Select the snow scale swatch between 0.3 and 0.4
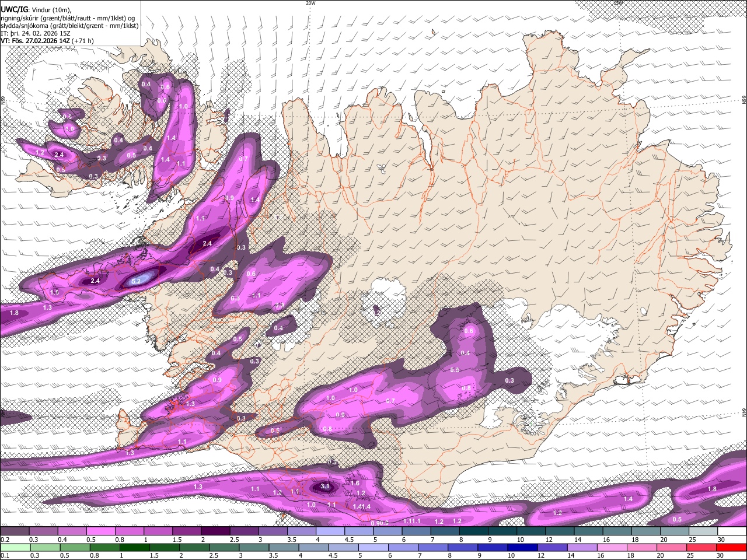The height and width of the screenshot is (560, 747). tap(43, 531)
